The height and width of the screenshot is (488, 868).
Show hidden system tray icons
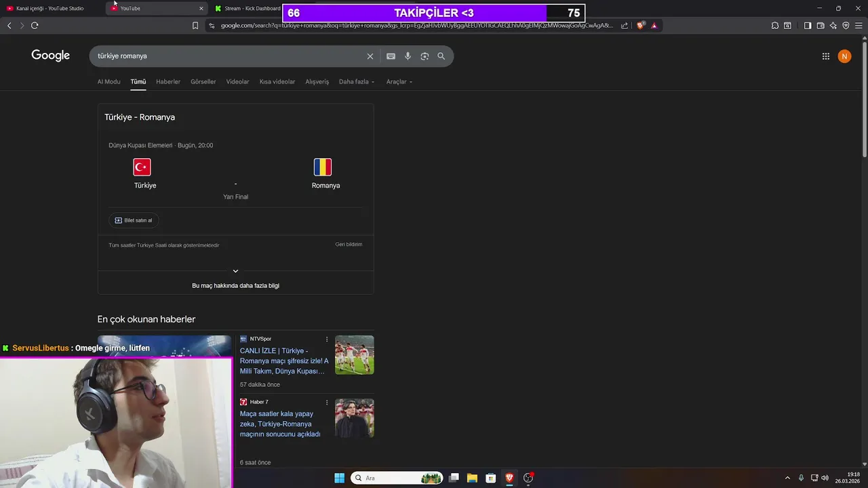787,478
